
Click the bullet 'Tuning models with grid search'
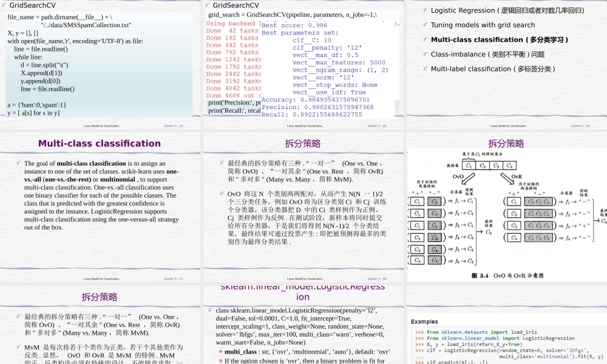click(x=483, y=25)
